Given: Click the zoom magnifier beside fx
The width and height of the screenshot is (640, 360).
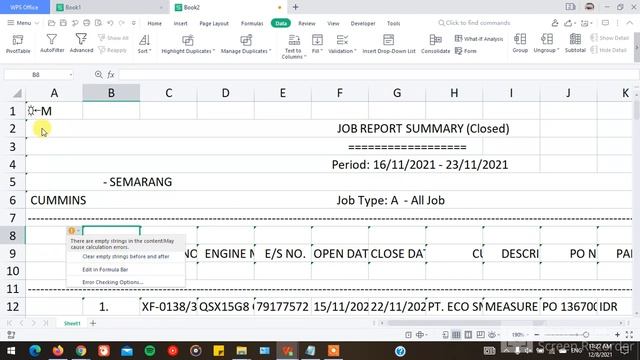Looking at the screenshot, I should pos(98,75).
